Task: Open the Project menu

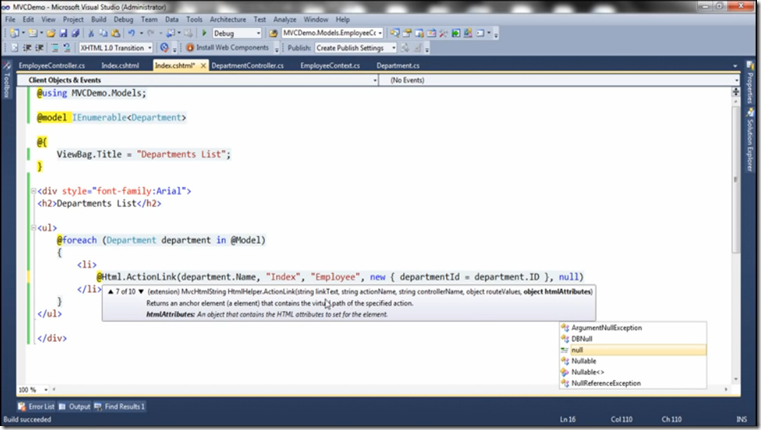Action: click(73, 19)
